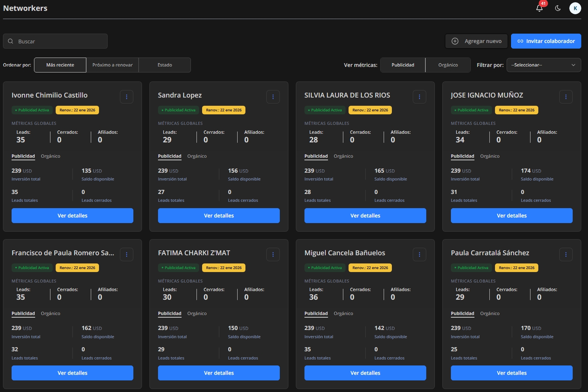View details for Francisco de Paula Romero
Screen dimensions: 588x392
tap(72, 373)
